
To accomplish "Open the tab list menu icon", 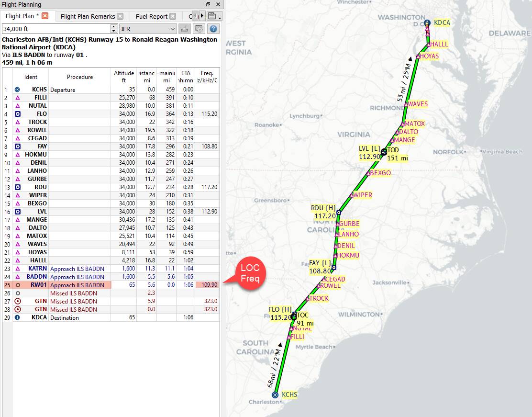I will pos(213,16).
